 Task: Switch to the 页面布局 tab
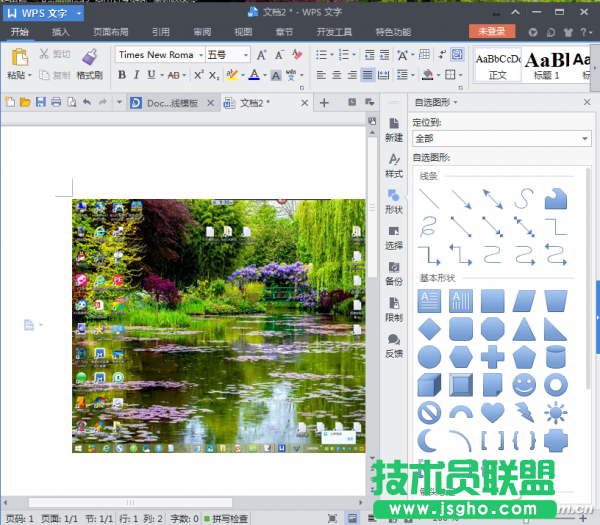click(x=110, y=32)
